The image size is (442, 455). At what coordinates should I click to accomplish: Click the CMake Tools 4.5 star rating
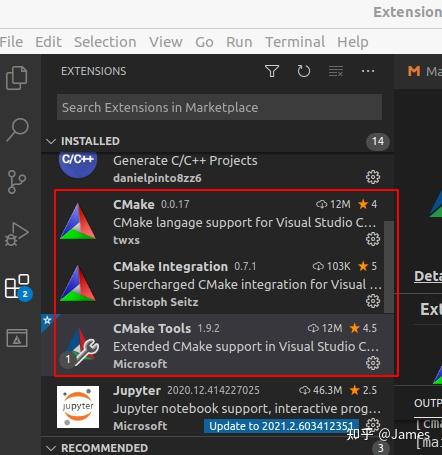coord(363,328)
